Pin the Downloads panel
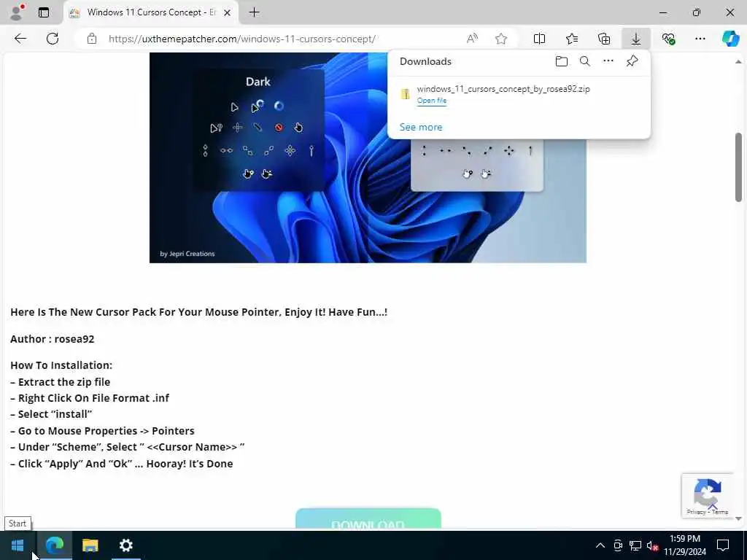 (632, 61)
